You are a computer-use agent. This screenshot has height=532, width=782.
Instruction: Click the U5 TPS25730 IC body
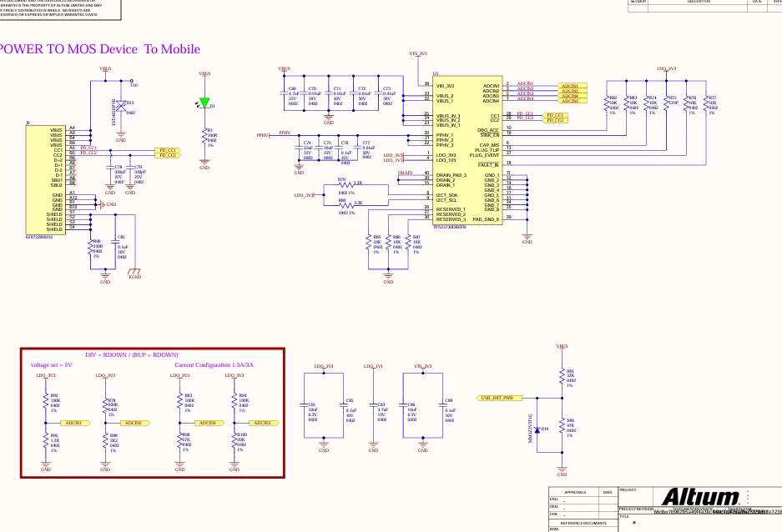(x=467, y=150)
